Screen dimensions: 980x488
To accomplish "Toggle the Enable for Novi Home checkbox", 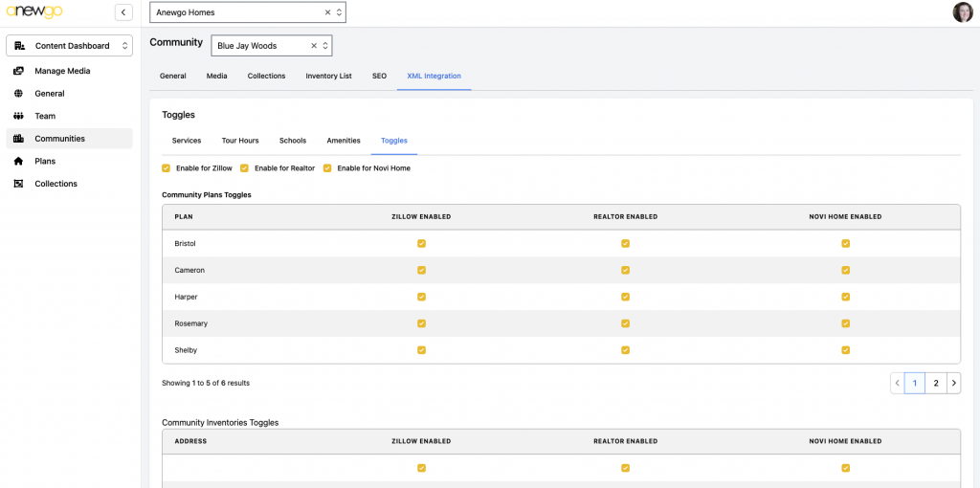I will click(x=327, y=168).
